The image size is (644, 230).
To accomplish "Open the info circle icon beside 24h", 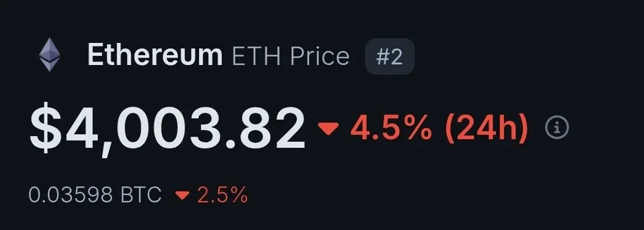I will [557, 128].
